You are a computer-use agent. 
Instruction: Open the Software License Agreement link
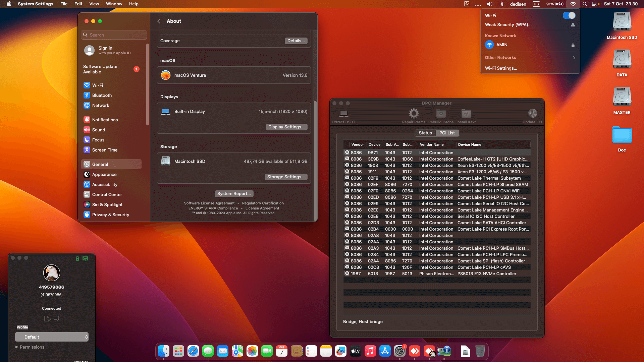[x=209, y=203]
